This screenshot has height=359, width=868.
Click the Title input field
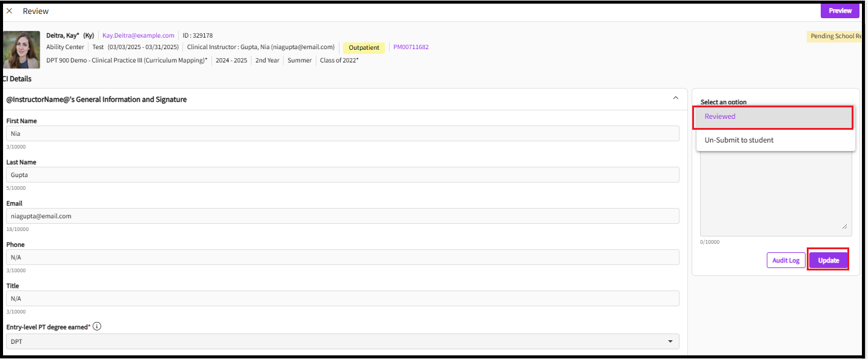tap(342, 298)
